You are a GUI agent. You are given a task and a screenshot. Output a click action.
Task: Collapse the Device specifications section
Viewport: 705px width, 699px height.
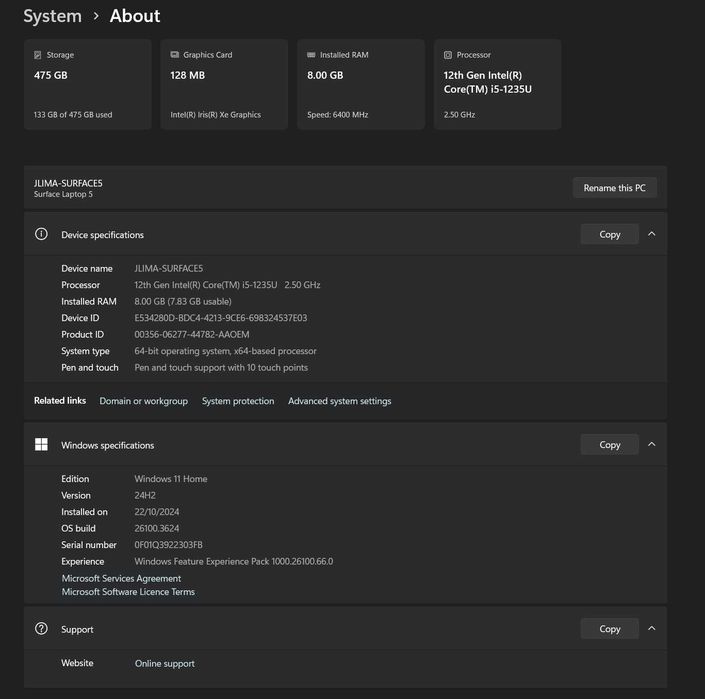pos(652,234)
